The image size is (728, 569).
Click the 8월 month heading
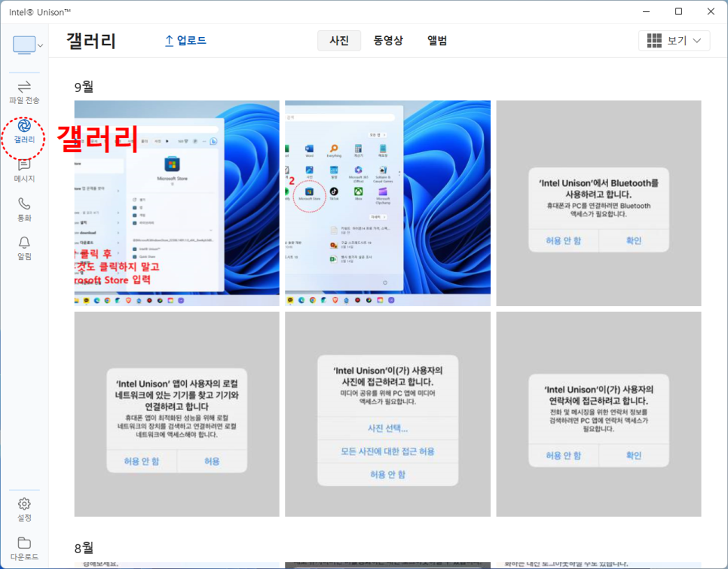84,548
